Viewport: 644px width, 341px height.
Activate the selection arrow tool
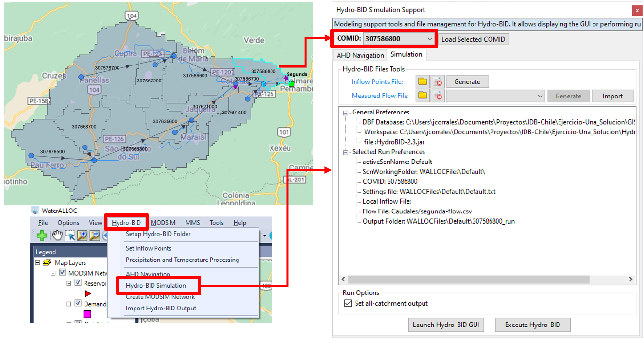(70, 236)
